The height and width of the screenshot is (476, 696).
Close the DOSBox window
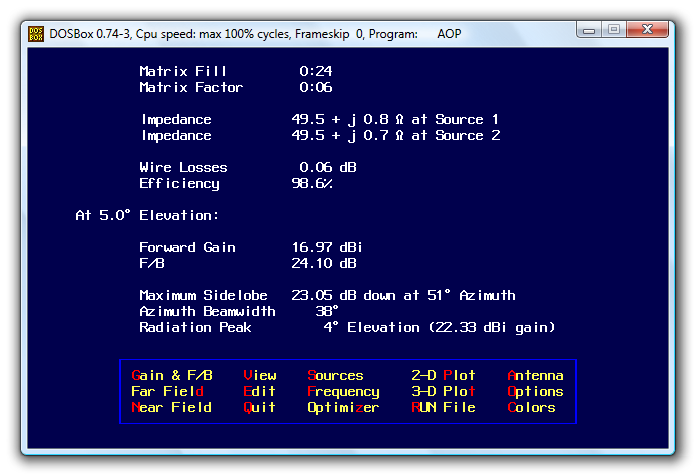(x=652, y=31)
